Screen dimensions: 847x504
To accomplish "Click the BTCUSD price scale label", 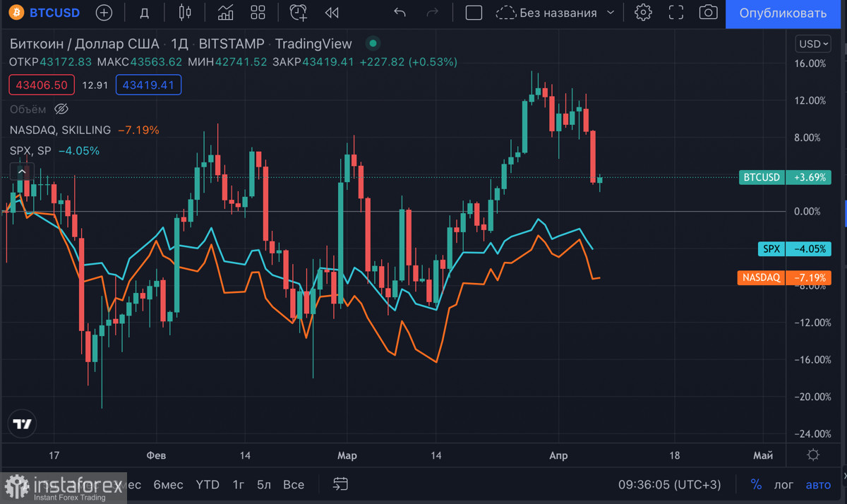I will pos(762,177).
